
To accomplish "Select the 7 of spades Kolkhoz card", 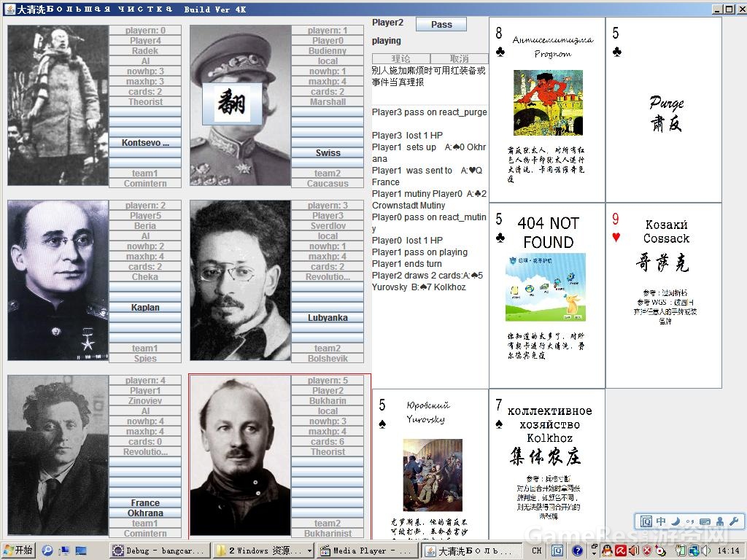I will [x=547, y=464].
